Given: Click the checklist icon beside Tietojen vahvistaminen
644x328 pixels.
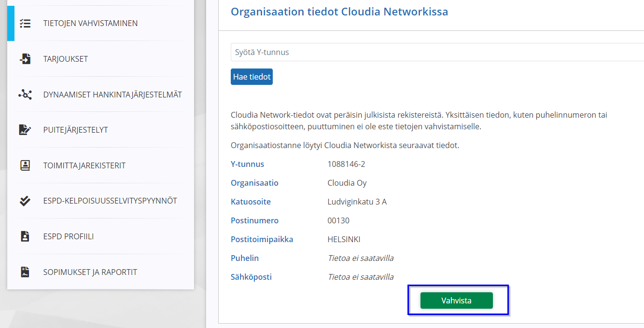Looking at the screenshot, I should pyautogui.click(x=25, y=23).
